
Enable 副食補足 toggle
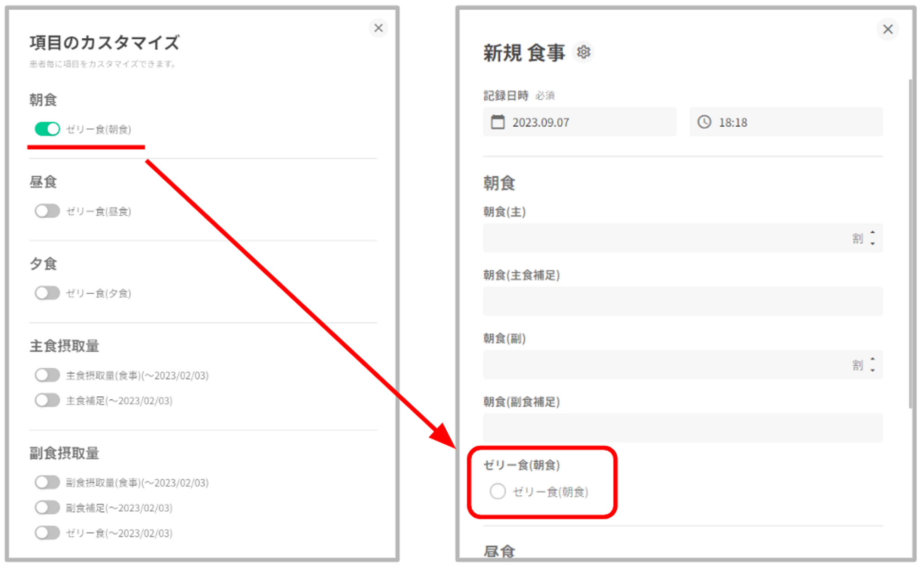click(47, 508)
